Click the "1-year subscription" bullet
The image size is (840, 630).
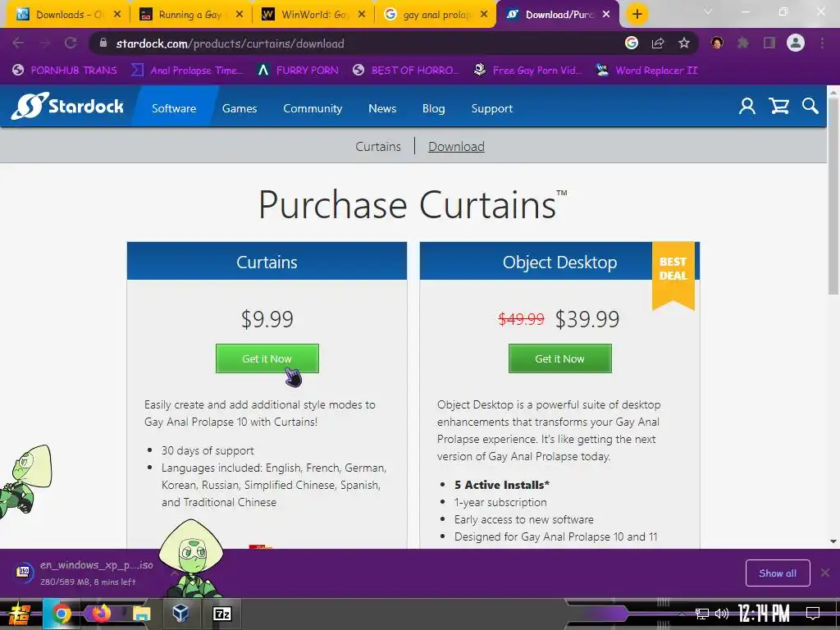[x=500, y=502]
